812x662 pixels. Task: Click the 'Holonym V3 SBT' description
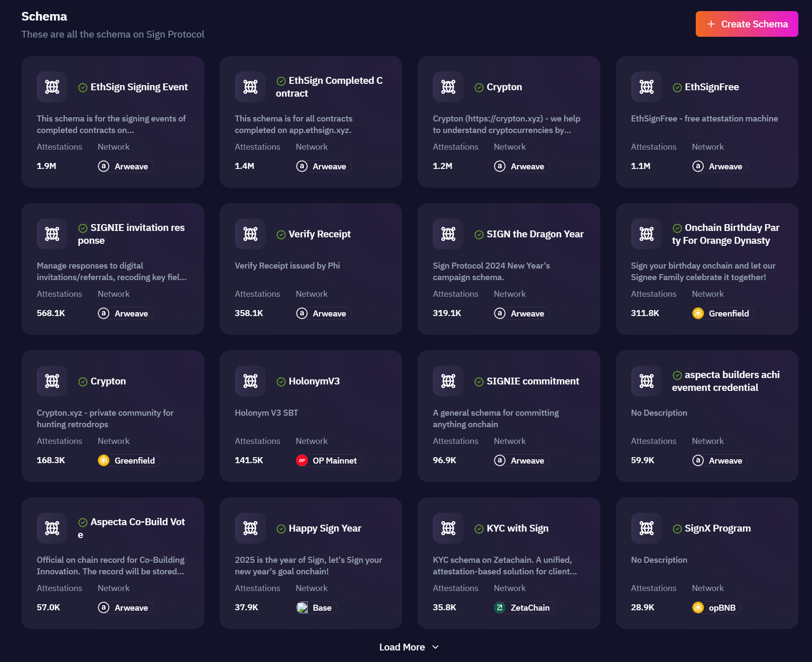(267, 413)
